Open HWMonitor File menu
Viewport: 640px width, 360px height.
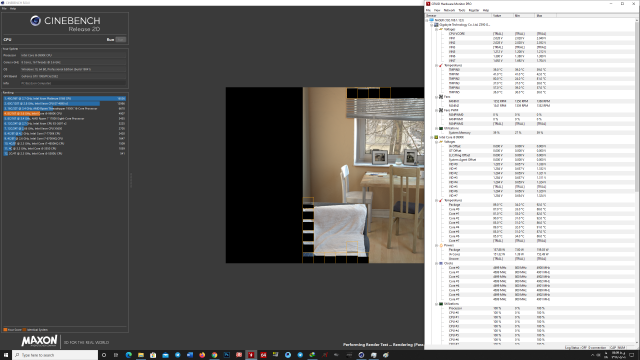428,10
